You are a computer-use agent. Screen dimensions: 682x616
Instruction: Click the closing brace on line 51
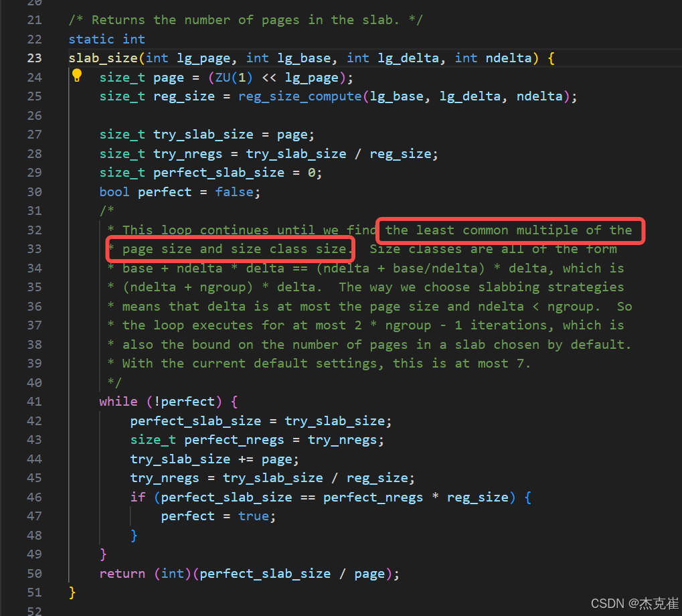(x=71, y=592)
